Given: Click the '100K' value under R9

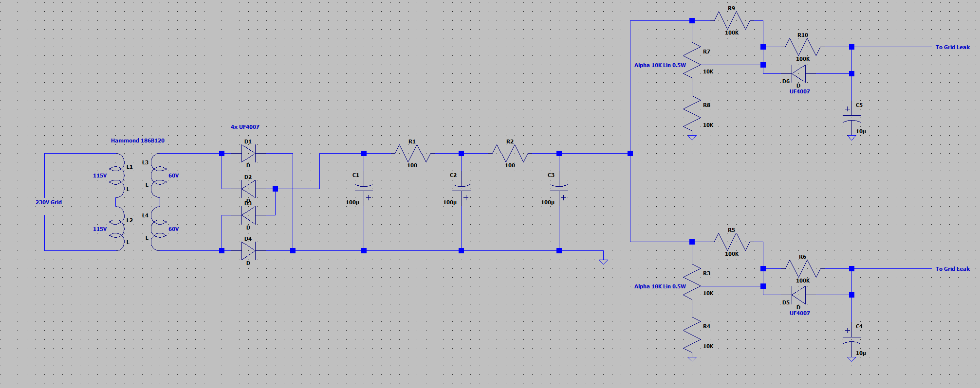Looking at the screenshot, I should point(732,33).
